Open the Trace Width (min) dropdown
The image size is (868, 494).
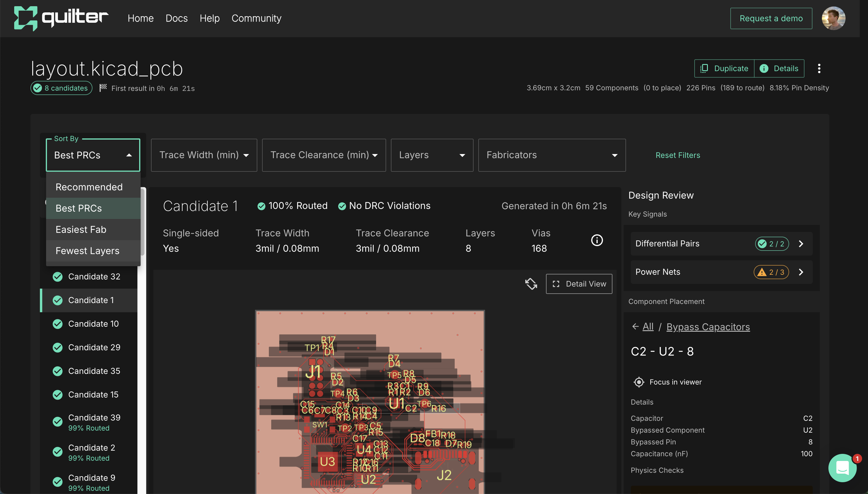point(204,155)
